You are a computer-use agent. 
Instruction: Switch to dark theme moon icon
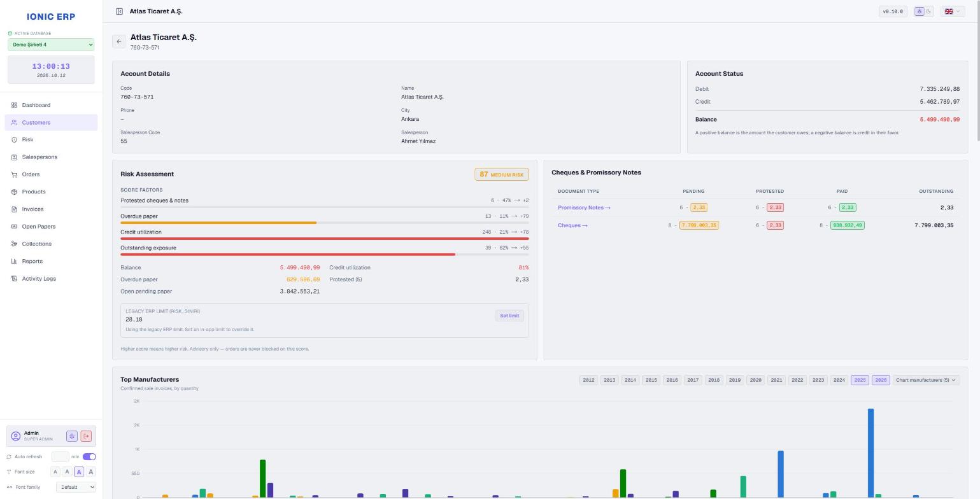tap(928, 11)
